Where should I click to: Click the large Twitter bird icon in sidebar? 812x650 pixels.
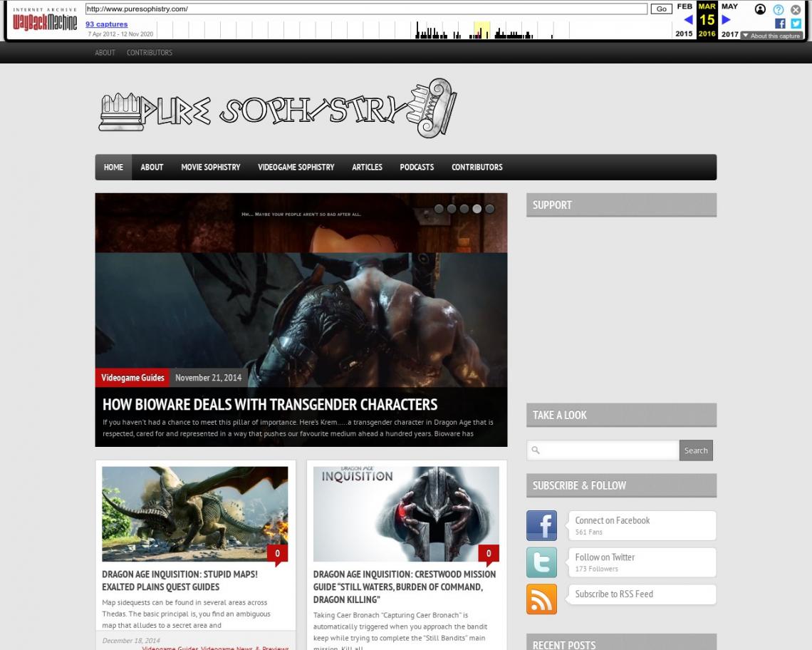pos(541,562)
